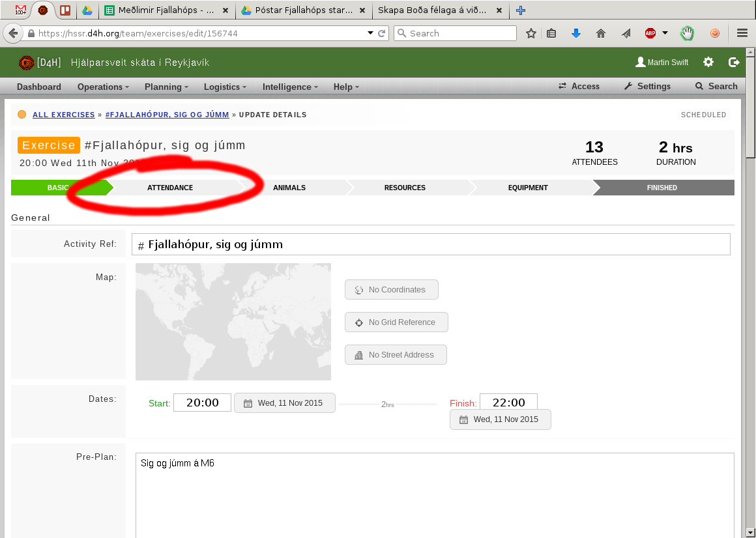Open the downloads arrow icon
This screenshot has width=756, height=538.
(575, 33)
